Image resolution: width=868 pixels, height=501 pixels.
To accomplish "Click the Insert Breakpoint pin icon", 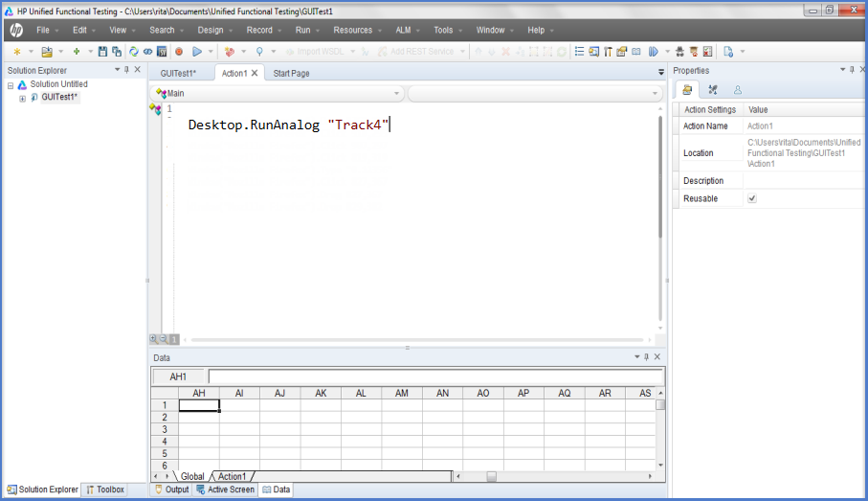I will pyautogui.click(x=259, y=52).
